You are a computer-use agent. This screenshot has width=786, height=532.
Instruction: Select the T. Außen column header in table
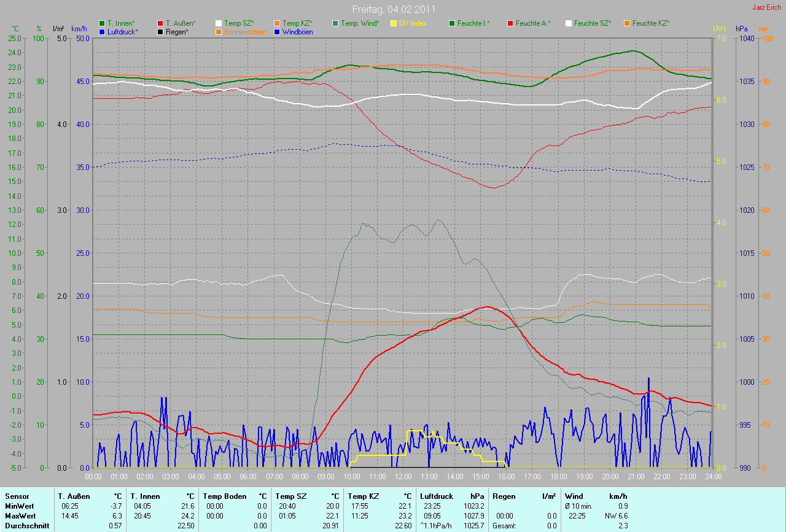pyautogui.click(x=74, y=496)
